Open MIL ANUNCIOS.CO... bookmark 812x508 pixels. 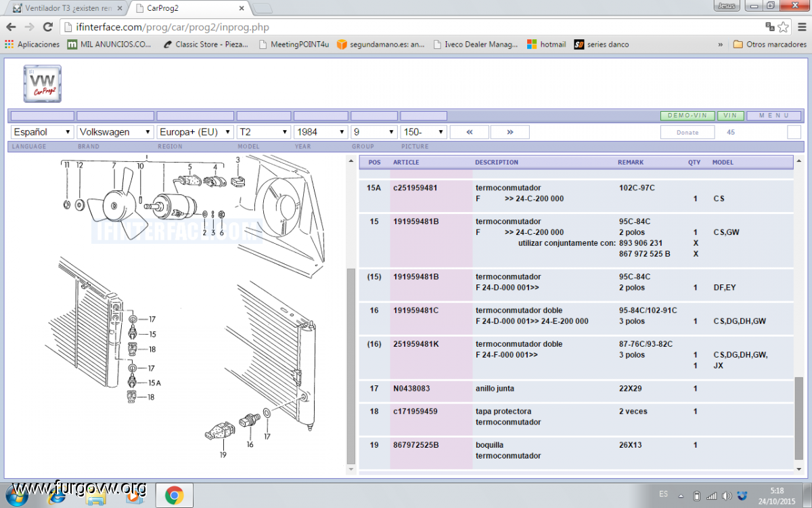(110, 44)
